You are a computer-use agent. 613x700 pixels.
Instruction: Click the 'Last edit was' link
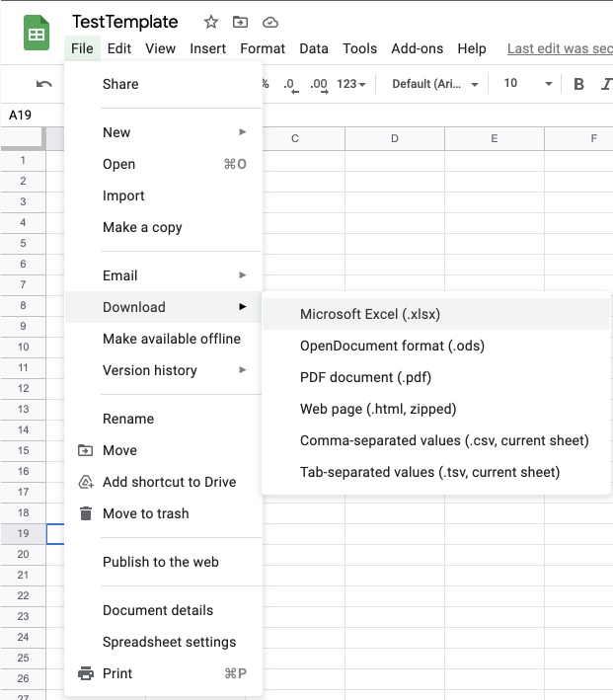pos(560,48)
